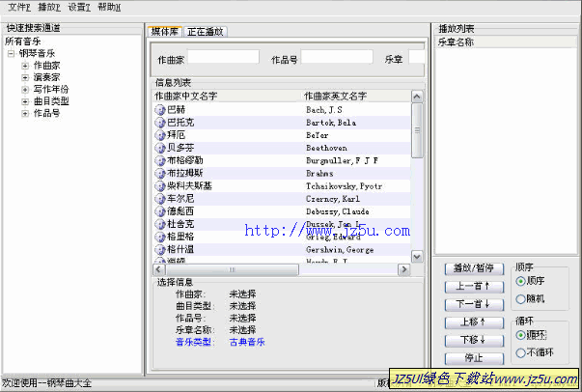
Task: Collapse the 钢琴音乐 tree node
Action: [x=11, y=54]
